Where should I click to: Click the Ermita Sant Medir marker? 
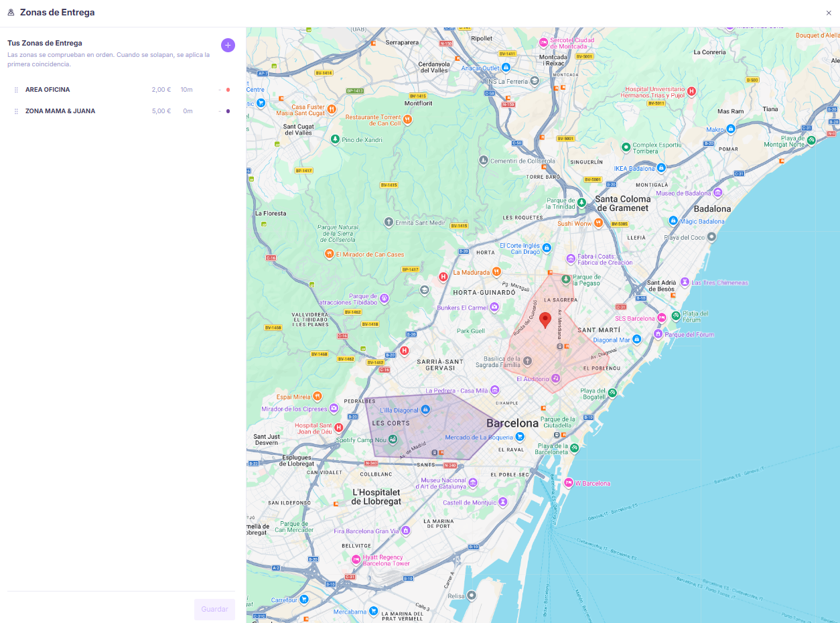point(388,222)
